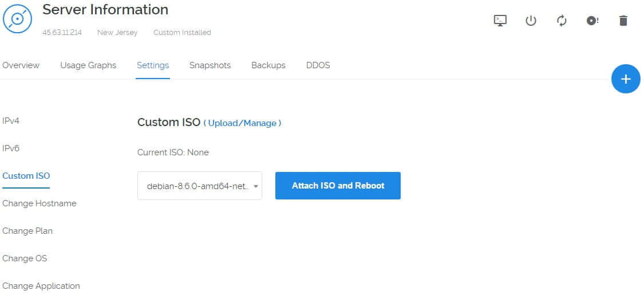Open the Snapshots tab
The width and height of the screenshot is (644, 294).
(210, 65)
